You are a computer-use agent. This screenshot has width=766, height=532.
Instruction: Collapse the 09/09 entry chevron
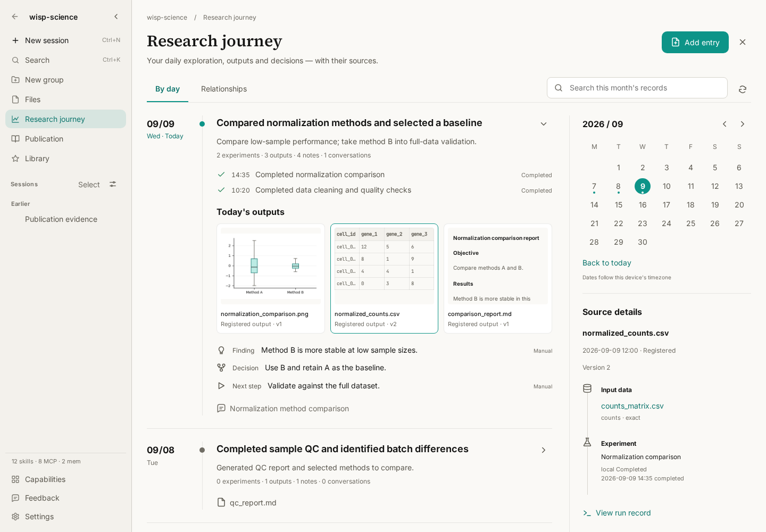[x=544, y=124]
